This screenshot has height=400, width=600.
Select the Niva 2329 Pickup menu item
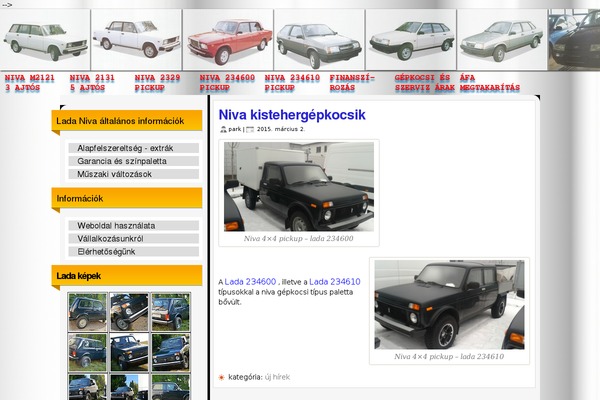pyautogui.click(x=157, y=83)
